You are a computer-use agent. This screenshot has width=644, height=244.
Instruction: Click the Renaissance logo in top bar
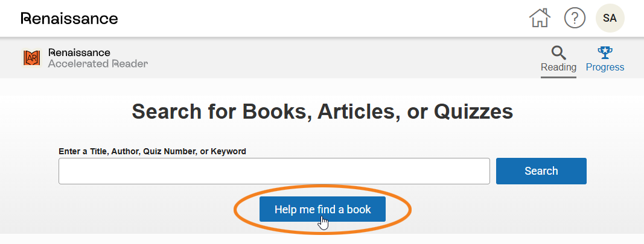69,18
